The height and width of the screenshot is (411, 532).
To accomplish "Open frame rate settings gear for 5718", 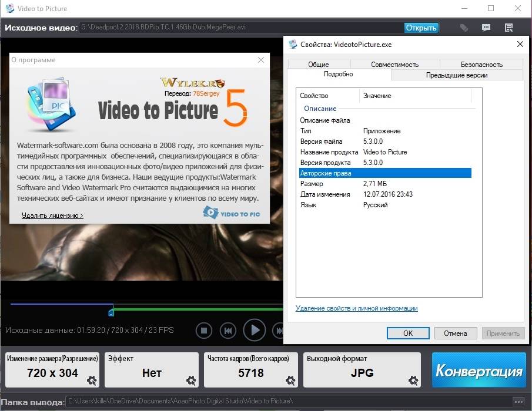I will (x=290, y=380).
